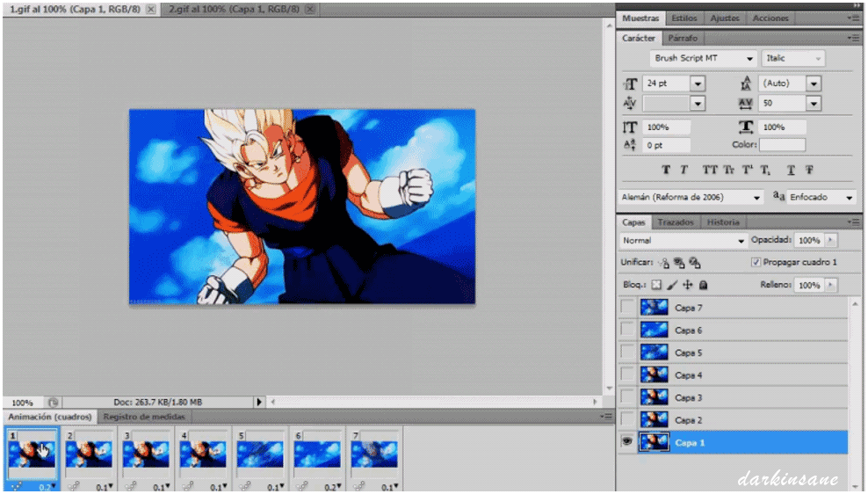The image size is (868, 494).
Task: Click the tween icon under frame 5
Action: (x=245, y=486)
